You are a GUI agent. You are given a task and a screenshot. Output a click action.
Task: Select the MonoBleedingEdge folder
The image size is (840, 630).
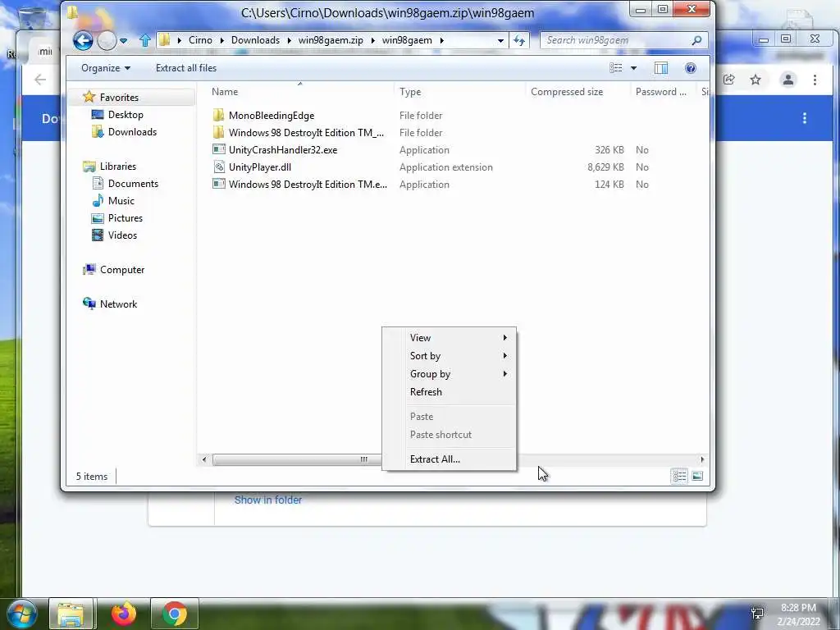pos(271,116)
